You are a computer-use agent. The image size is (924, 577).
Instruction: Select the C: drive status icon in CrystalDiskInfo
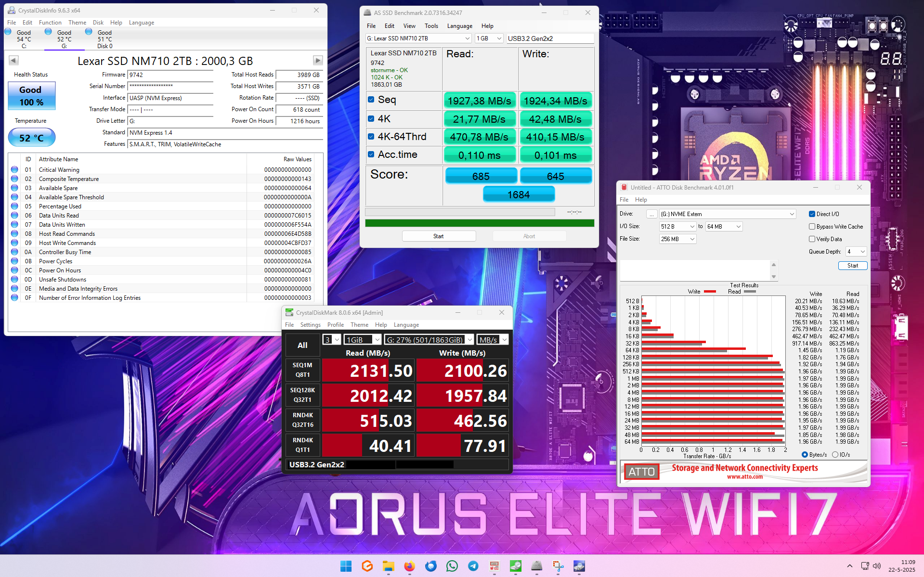(x=8, y=32)
